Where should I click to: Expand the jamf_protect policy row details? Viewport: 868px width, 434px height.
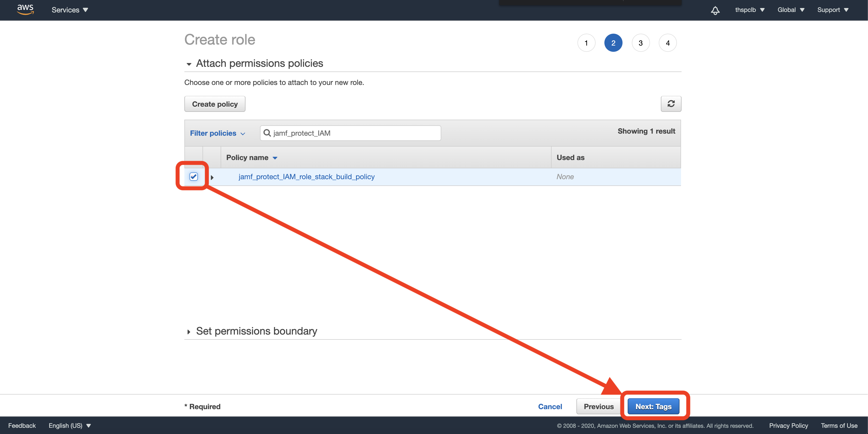[212, 177]
